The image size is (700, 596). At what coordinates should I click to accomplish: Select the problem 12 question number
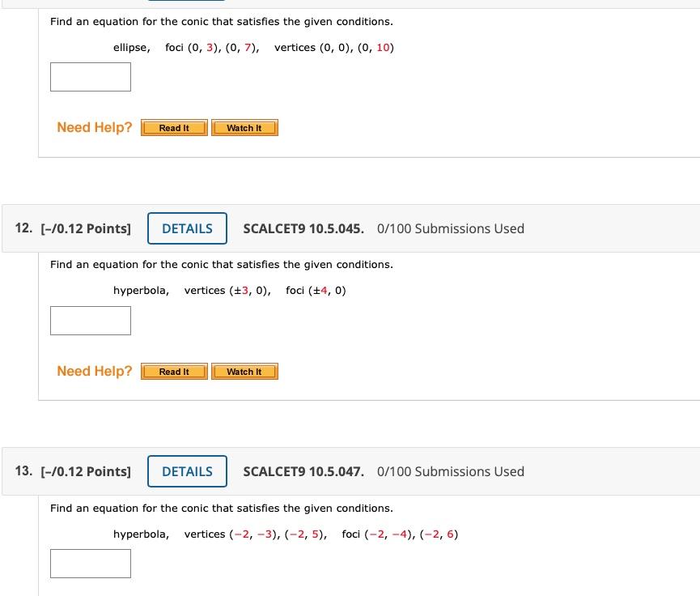(23, 228)
